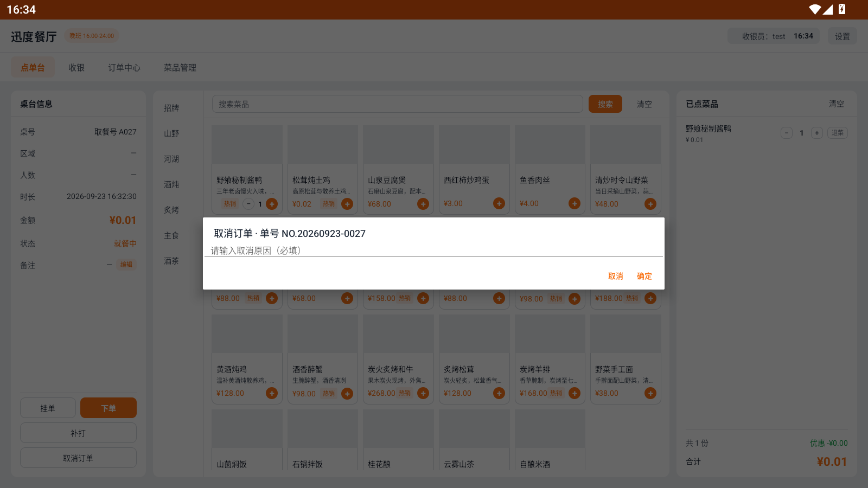The image size is (868, 488).
Task: Dismiss dialog with 取消 button
Action: tap(616, 276)
